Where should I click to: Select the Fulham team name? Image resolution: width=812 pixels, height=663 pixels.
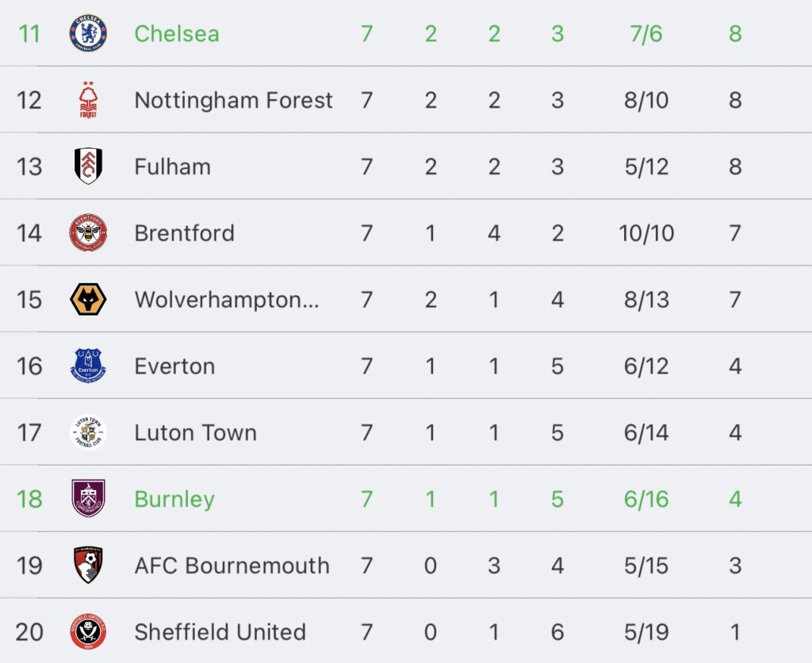tap(172, 167)
